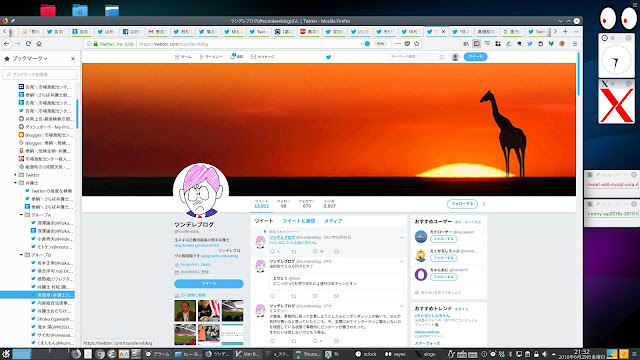This screenshot has width=640, height=360.
Task: Switch to メディア tab
Action: point(333,221)
